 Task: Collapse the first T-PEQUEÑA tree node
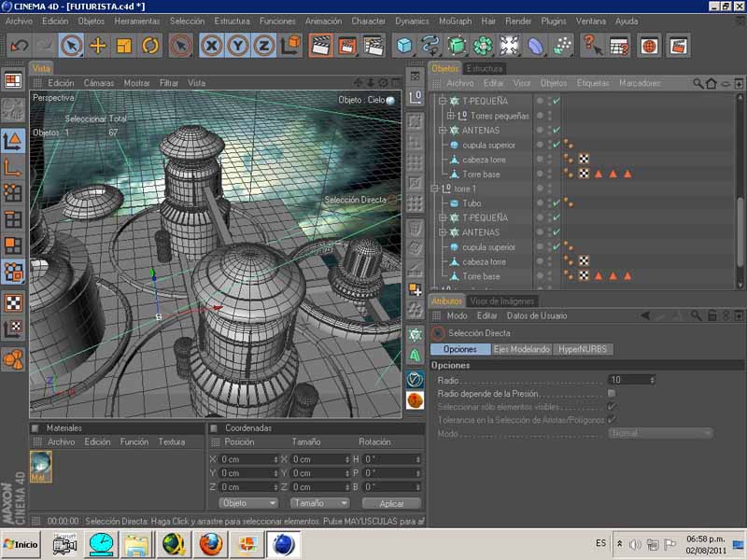[442, 101]
